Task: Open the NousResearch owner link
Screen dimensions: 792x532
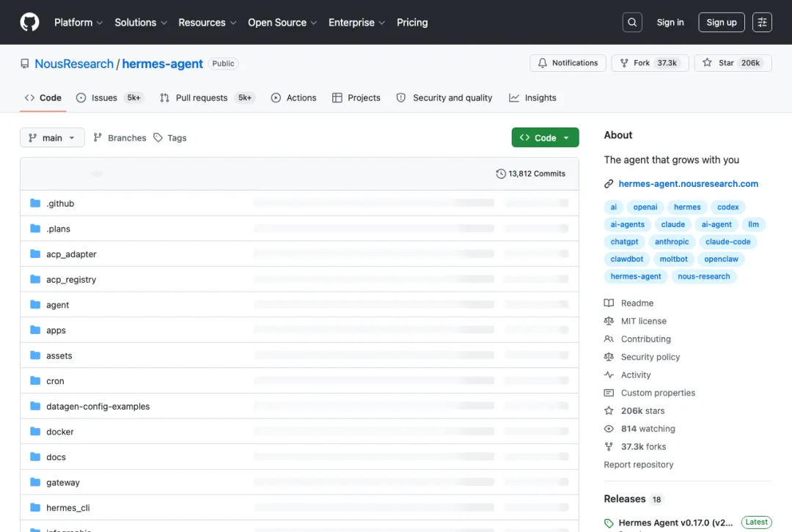Action: 74,64
